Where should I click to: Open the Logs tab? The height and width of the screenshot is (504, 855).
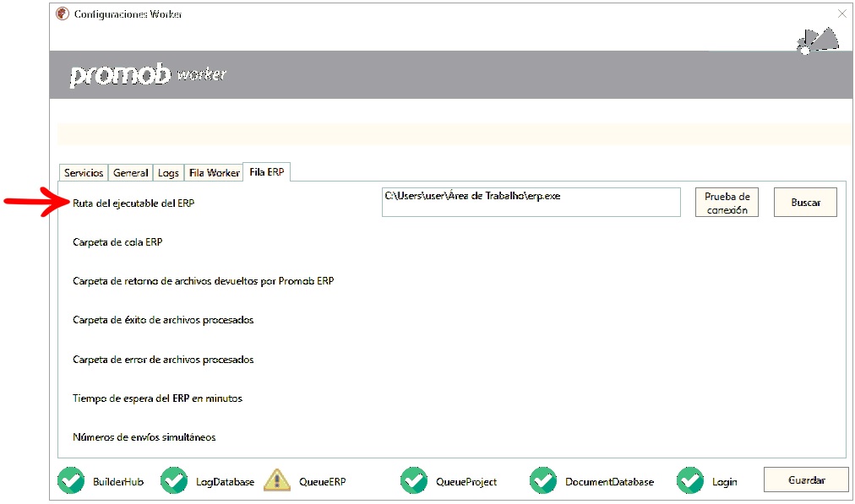168,173
